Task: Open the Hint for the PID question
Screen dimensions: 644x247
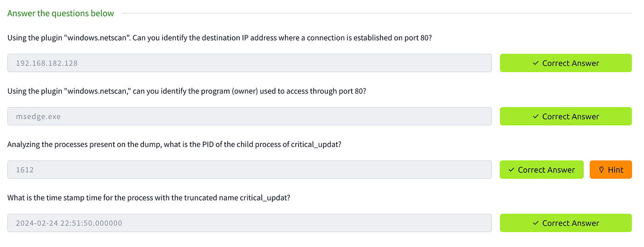Action: (x=611, y=170)
